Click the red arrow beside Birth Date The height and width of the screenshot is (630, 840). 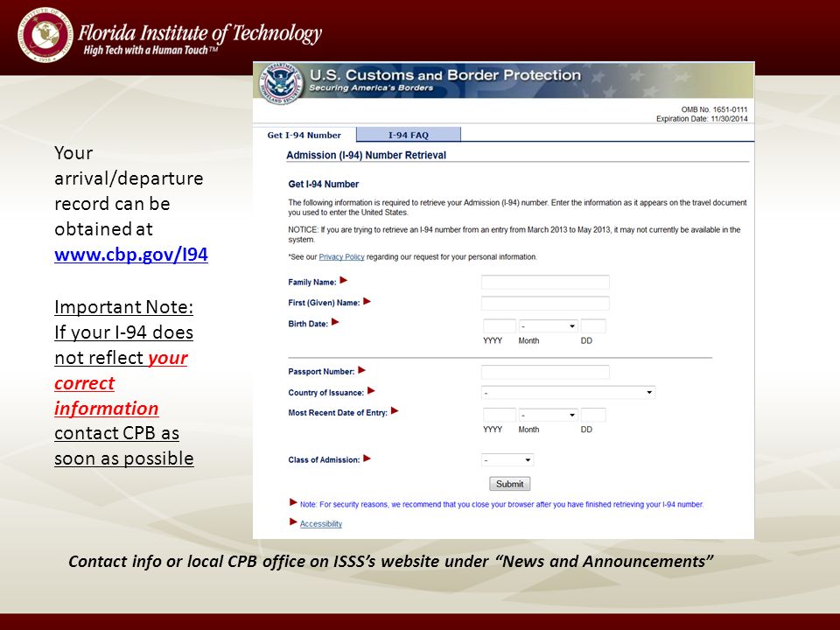point(335,322)
